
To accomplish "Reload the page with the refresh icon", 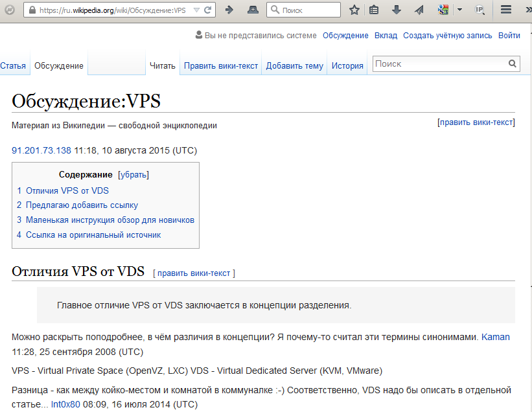I will pos(208,10).
